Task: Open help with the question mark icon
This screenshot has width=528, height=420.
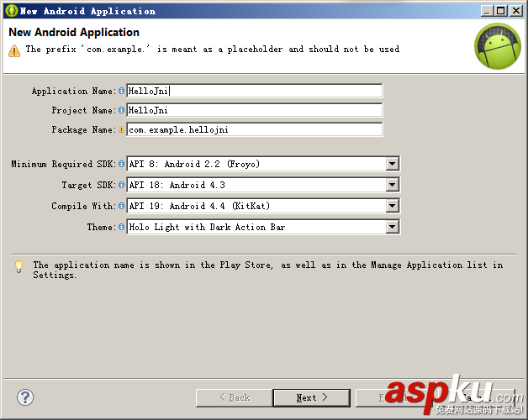Action: tap(25, 397)
